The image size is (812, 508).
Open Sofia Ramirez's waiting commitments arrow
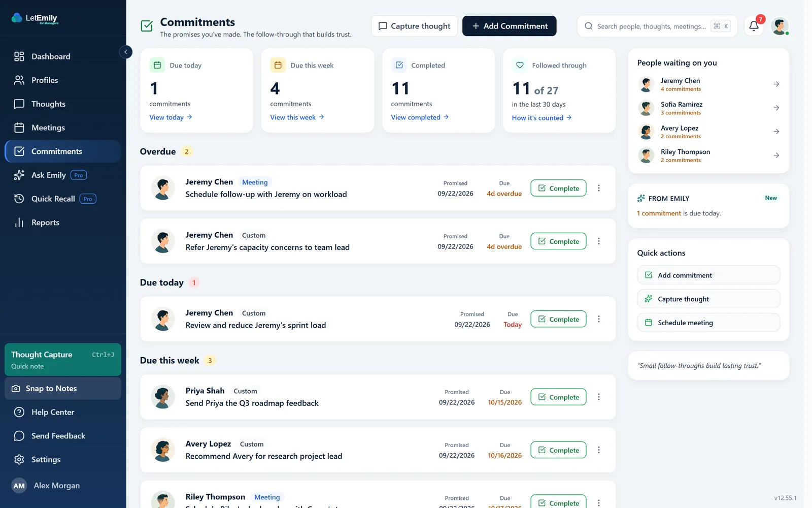[x=776, y=108]
